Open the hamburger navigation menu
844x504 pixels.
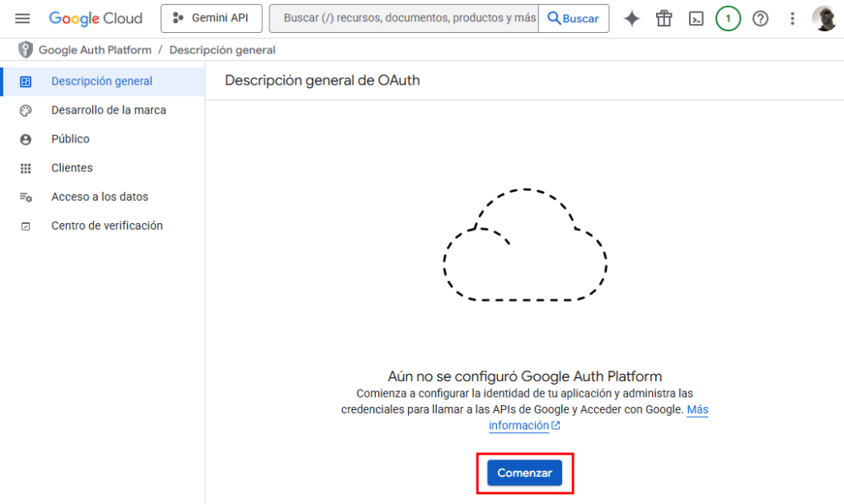click(x=22, y=18)
